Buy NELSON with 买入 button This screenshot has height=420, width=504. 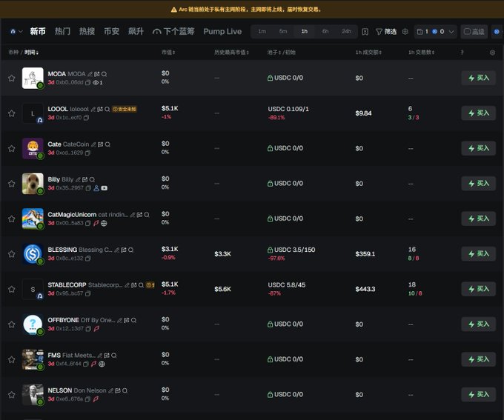[479, 395]
